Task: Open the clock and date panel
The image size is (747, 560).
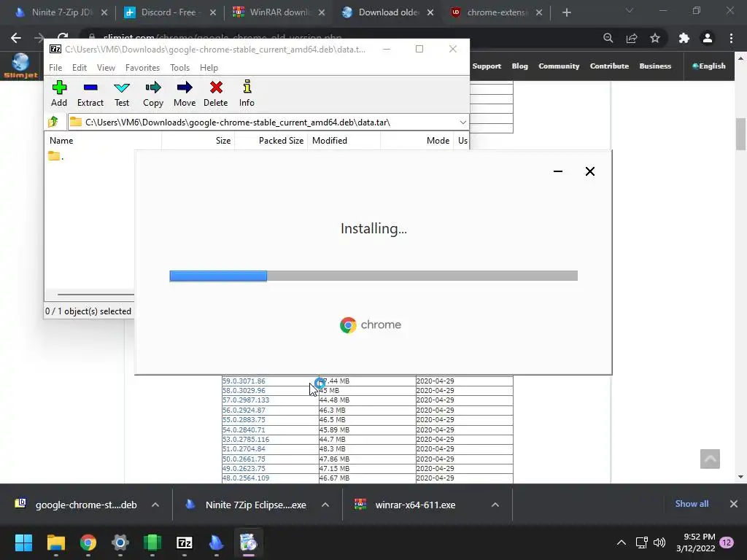Action: click(x=695, y=542)
